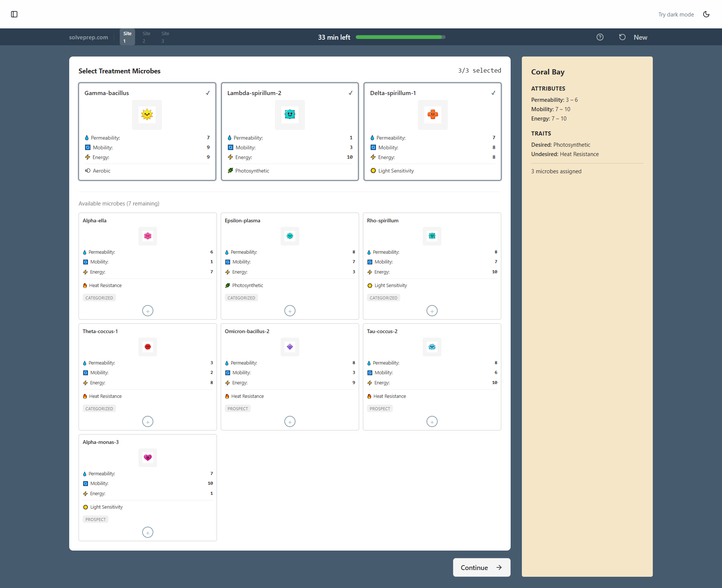Screen dimensions: 722x588
Task: Open help via the question mark icon
Action: 600,37
